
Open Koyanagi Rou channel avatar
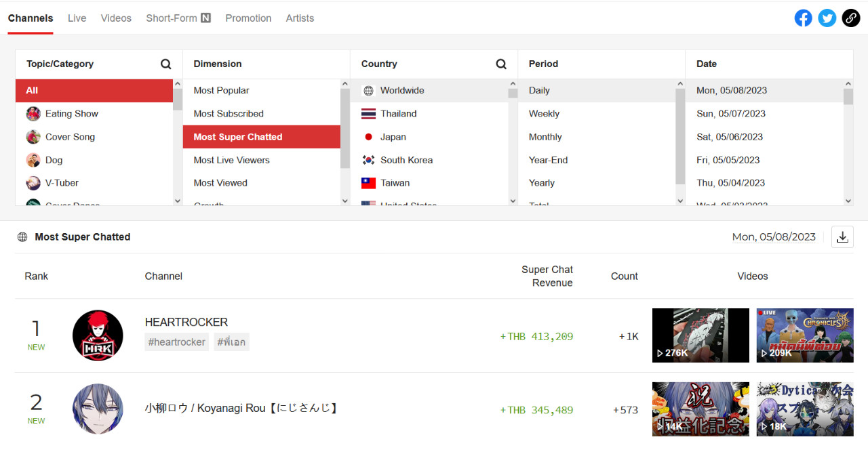click(x=98, y=409)
